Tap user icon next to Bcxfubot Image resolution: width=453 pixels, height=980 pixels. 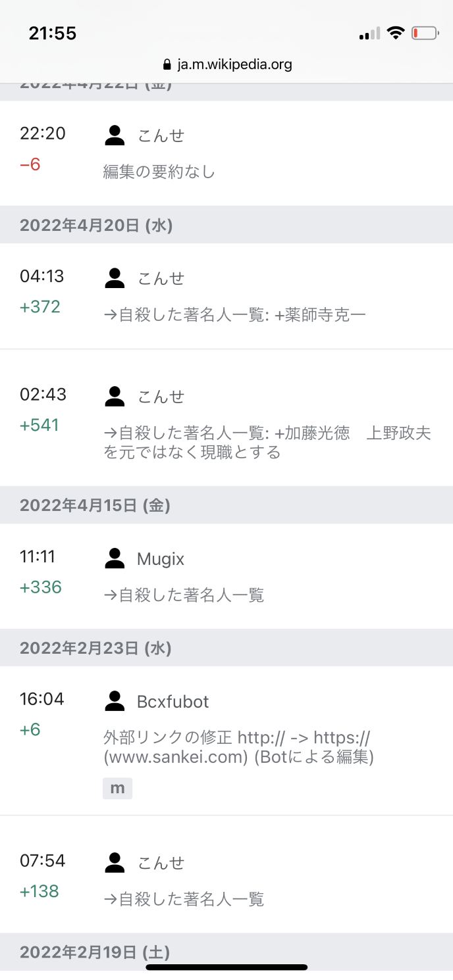click(115, 701)
